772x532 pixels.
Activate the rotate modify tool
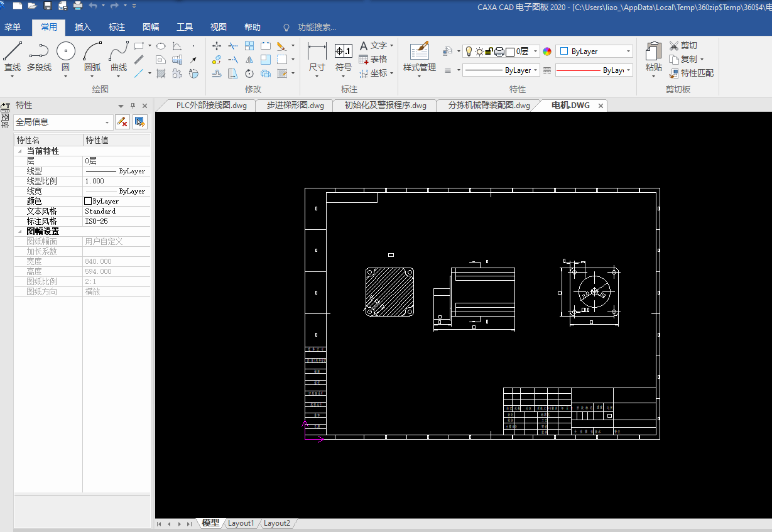[249, 73]
